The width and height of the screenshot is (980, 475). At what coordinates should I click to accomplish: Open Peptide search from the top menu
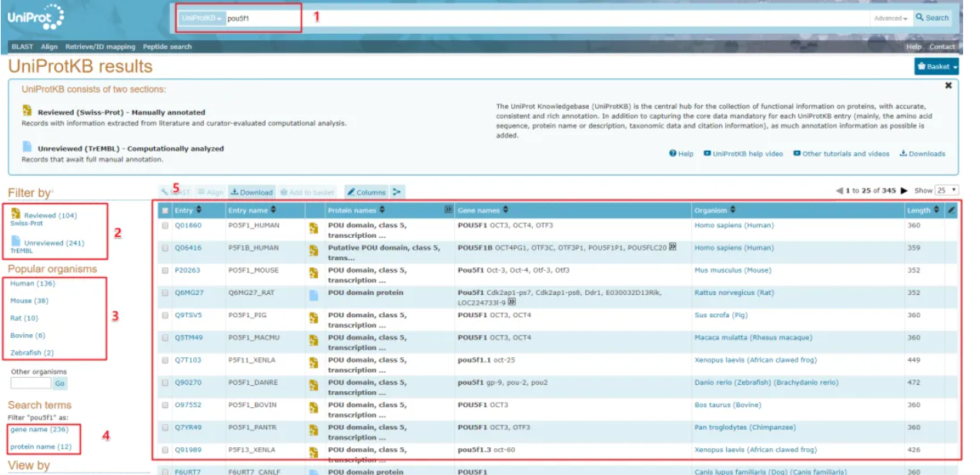tap(167, 47)
